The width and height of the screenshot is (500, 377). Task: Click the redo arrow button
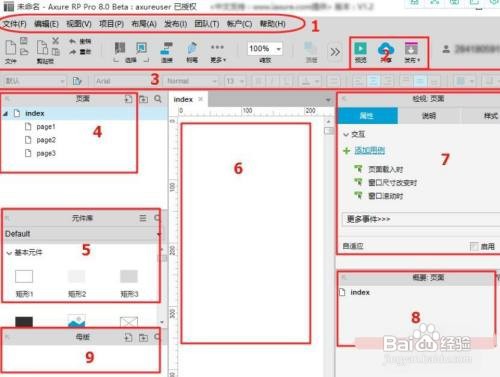(x=72, y=52)
